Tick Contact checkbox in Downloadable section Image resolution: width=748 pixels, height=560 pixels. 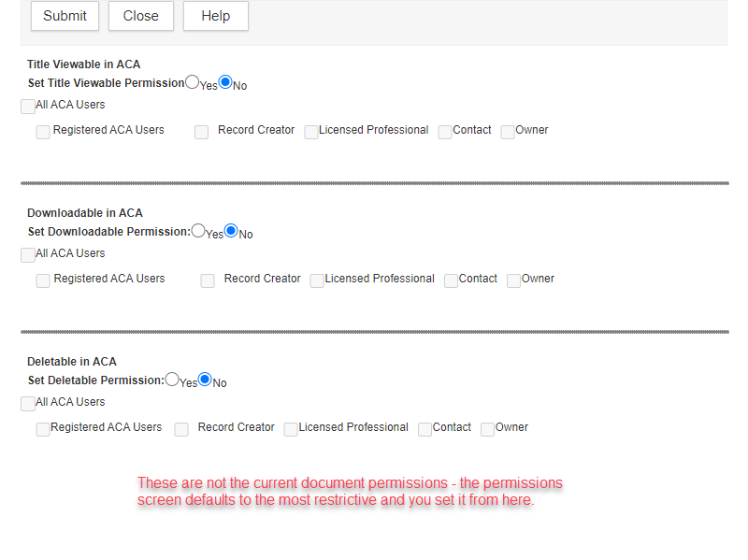tap(452, 280)
